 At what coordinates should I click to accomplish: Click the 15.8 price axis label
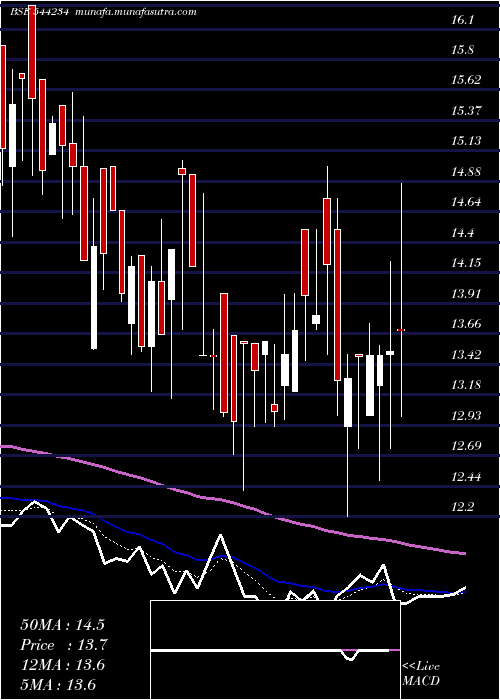(462, 50)
